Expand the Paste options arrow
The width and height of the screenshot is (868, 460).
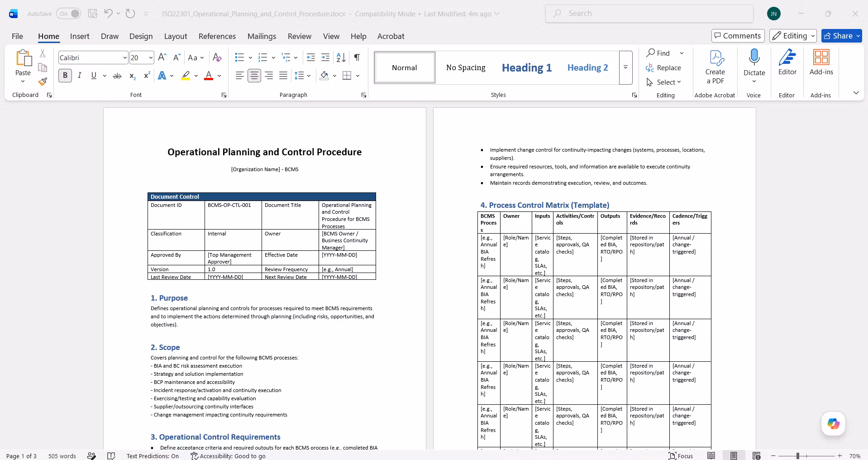click(23, 81)
